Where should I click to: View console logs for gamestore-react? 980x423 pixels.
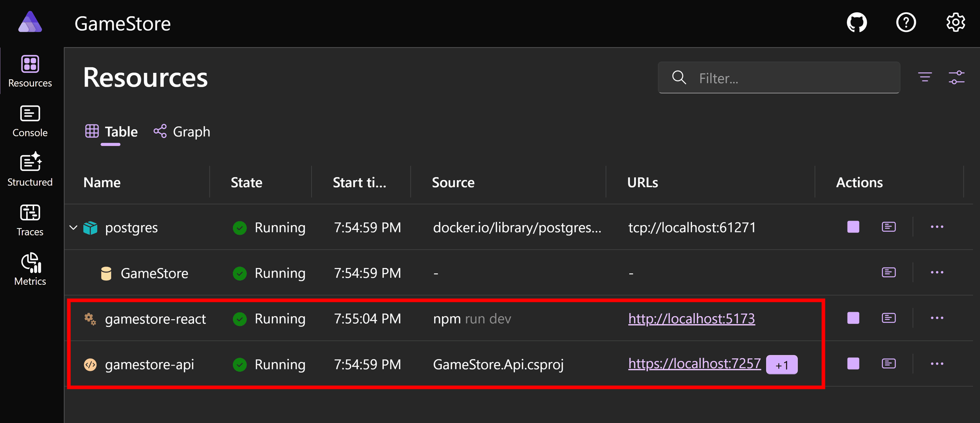click(889, 318)
